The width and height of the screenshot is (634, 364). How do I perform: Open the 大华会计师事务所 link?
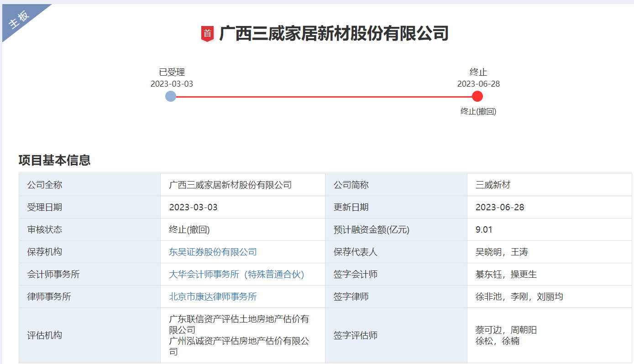(236, 274)
